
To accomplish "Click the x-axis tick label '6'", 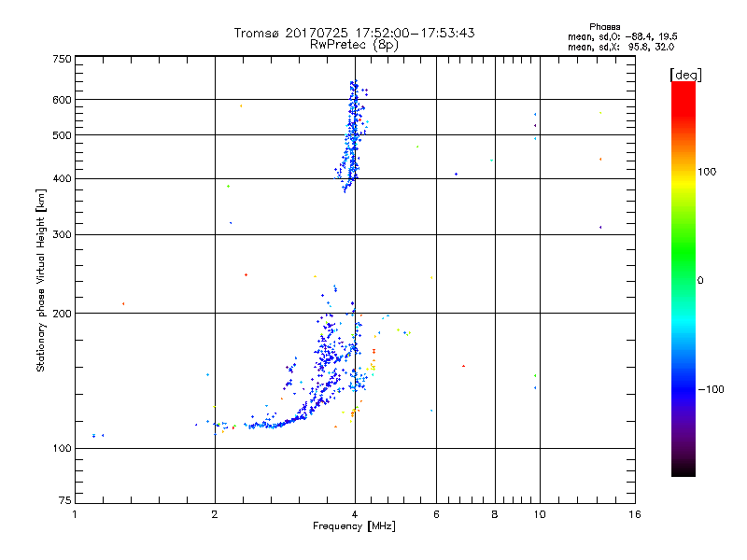I will coord(436,514).
